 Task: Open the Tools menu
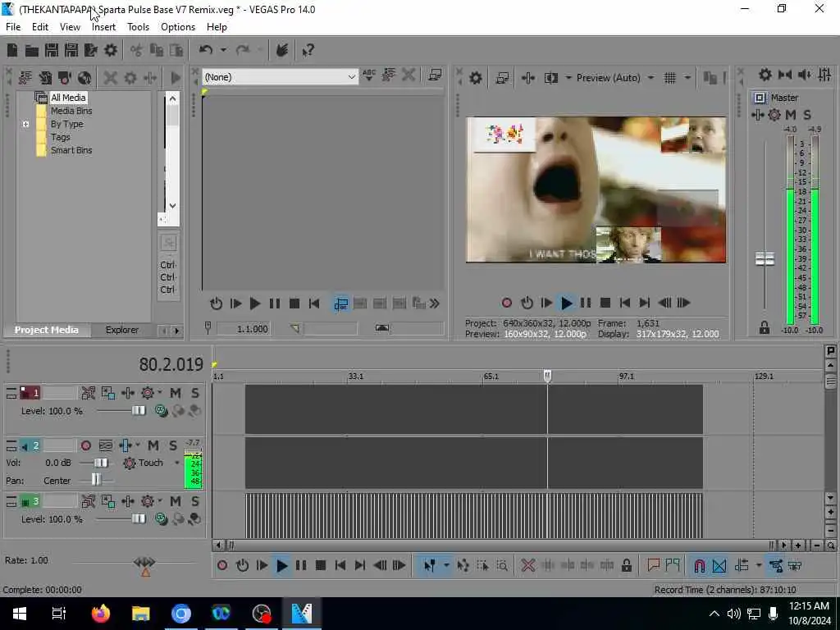[x=138, y=27]
